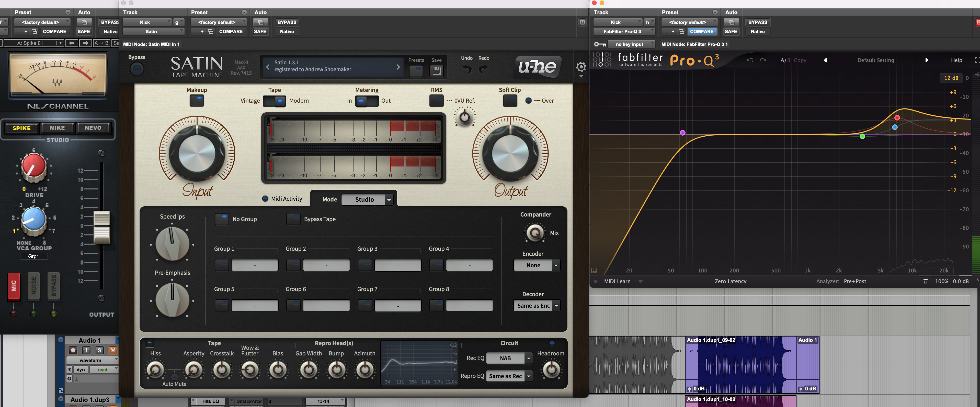Open the no key input dropdown
The width and height of the screenshot is (980, 407).
632,44
